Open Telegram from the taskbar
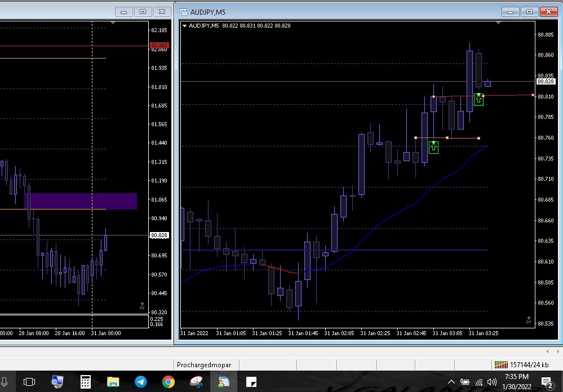This screenshot has width=563, height=392. (x=141, y=382)
